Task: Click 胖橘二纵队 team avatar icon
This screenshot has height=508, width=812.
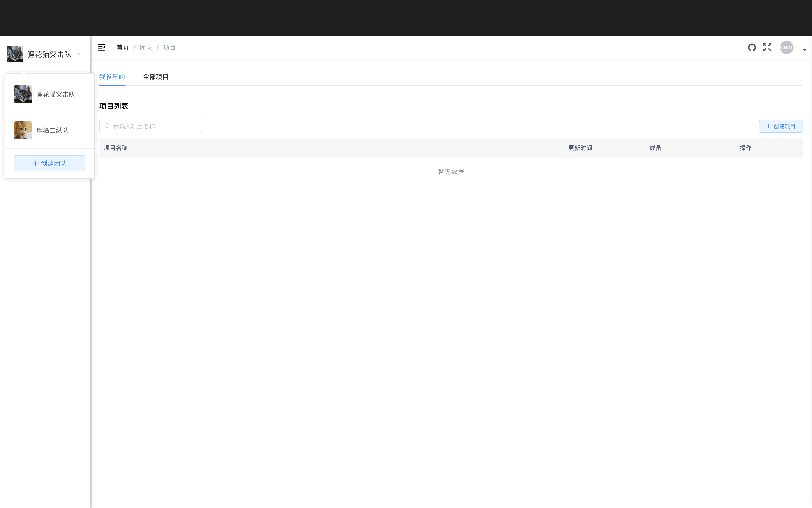Action: (x=23, y=130)
